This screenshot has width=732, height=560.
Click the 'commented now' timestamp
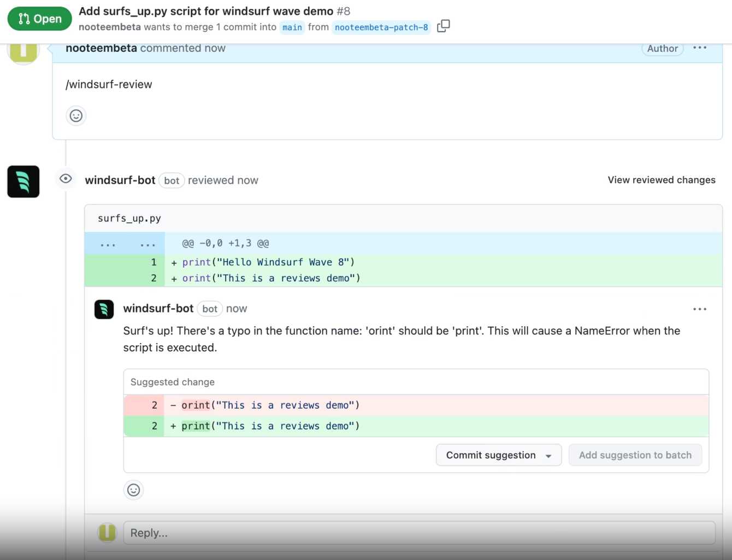[x=183, y=48]
